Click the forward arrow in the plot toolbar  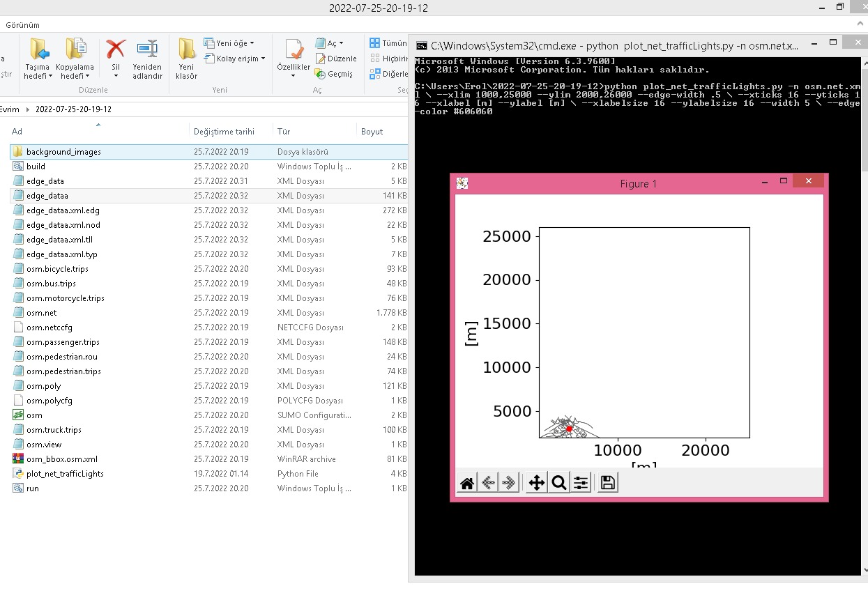(510, 481)
